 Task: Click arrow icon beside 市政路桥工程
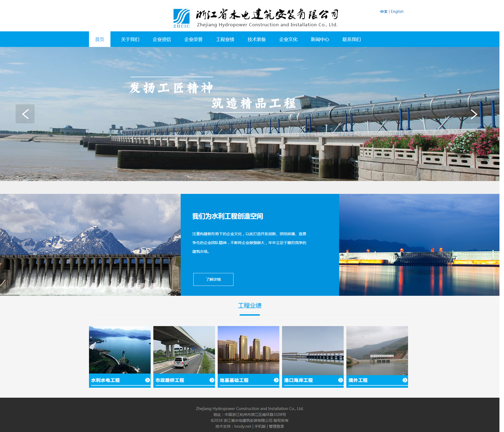point(212,380)
